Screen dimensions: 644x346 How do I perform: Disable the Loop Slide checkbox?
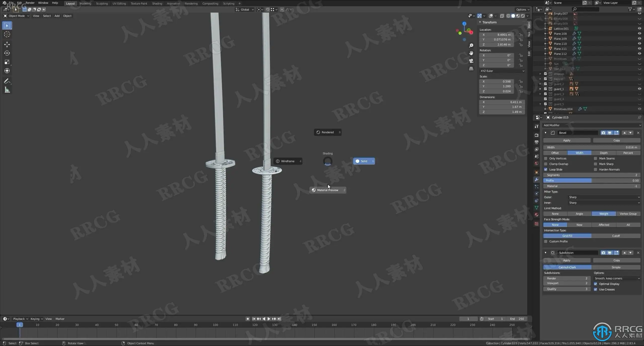click(x=546, y=169)
